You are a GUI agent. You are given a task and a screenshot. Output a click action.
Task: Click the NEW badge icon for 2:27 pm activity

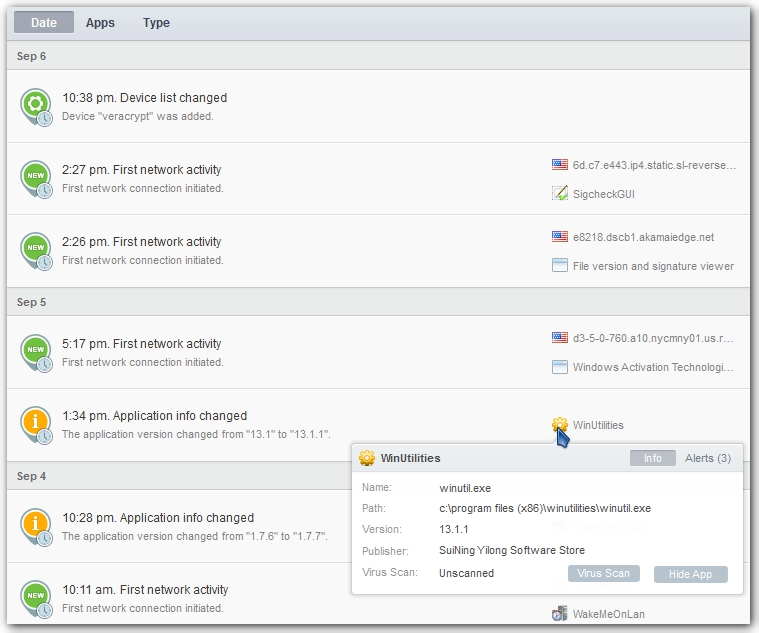point(36,177)
